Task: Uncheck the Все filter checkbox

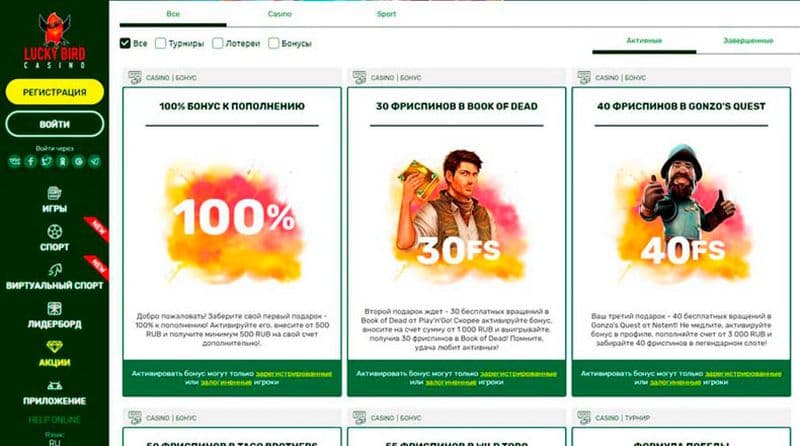Action: [125, 43]
